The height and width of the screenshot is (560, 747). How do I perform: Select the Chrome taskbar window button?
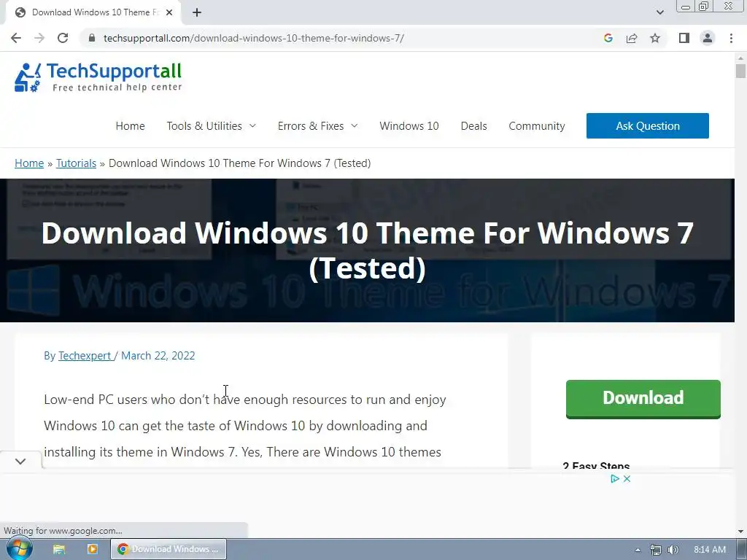169,549
